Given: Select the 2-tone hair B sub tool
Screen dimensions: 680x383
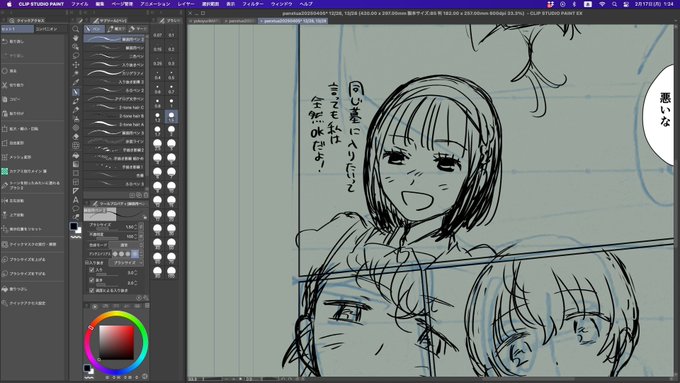Looking at the screenshot, I should 114,116.
